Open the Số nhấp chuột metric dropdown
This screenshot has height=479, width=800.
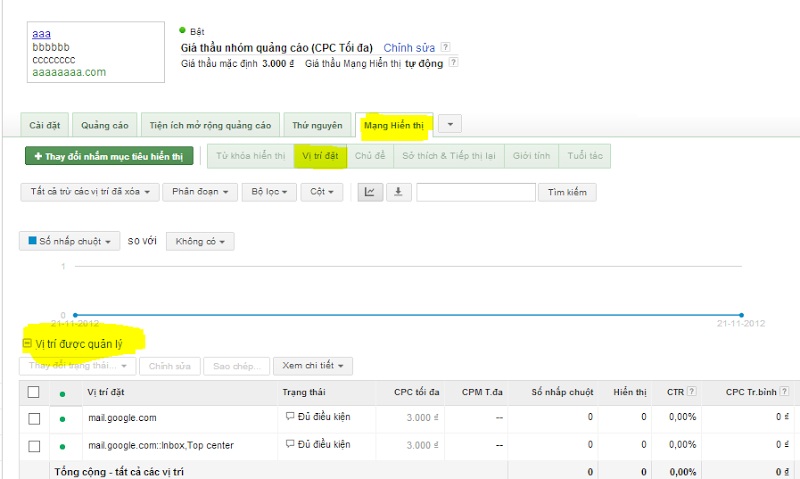69,241
